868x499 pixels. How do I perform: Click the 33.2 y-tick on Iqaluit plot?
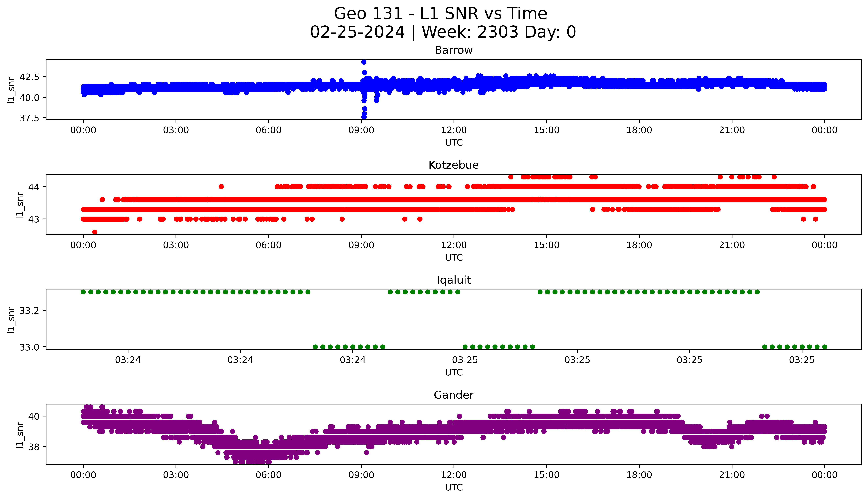(x=29, y=311)
